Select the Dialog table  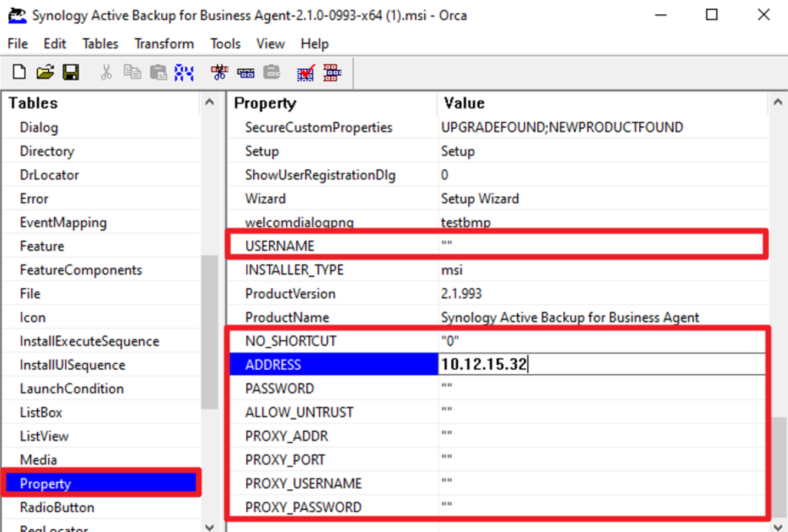(39, 128)
